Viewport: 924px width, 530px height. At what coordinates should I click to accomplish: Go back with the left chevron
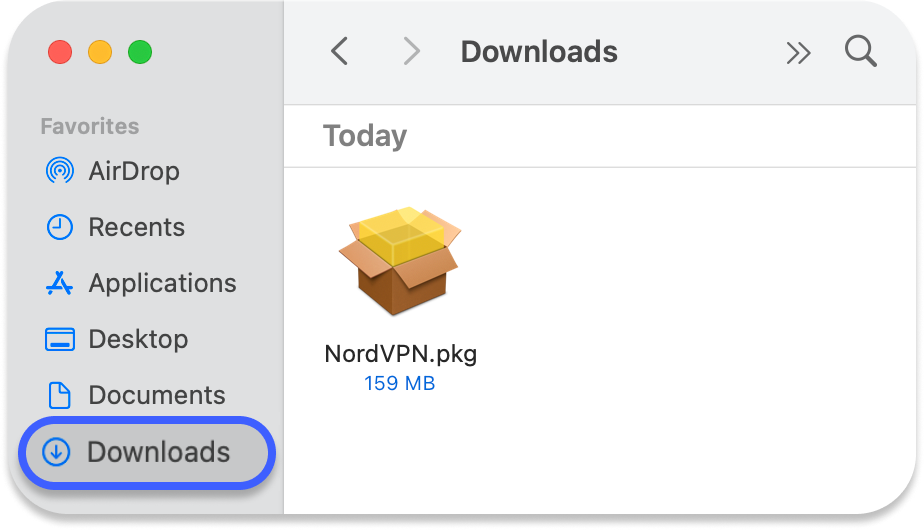click(x=340, y=51)
